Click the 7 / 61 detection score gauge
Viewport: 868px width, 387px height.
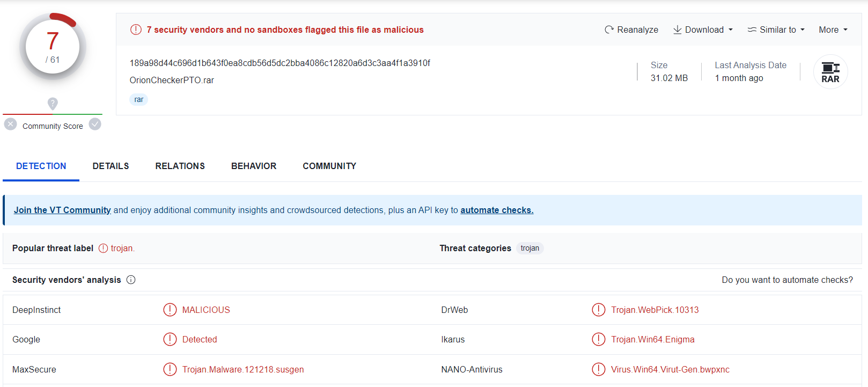point(53,47)
